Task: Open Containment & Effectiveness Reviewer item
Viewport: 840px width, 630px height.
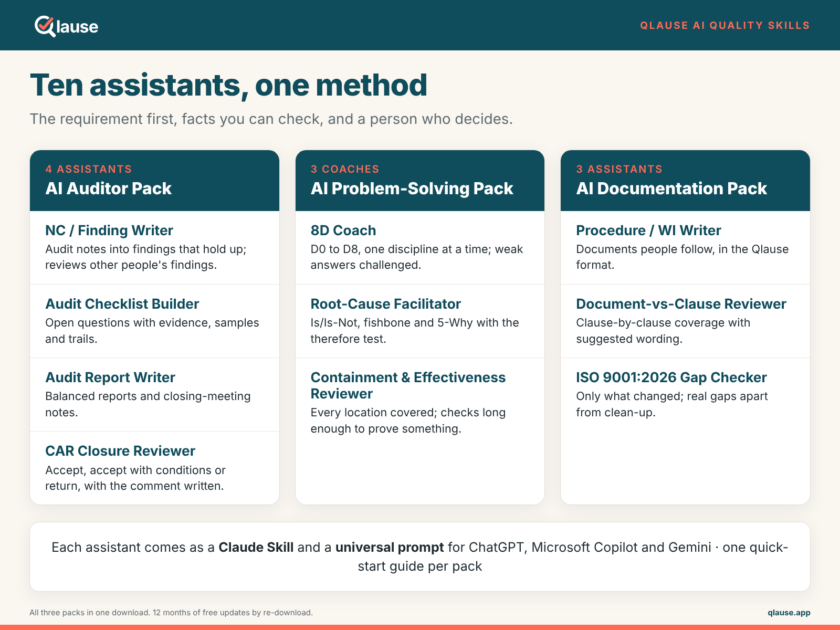Action: [420, 403]
